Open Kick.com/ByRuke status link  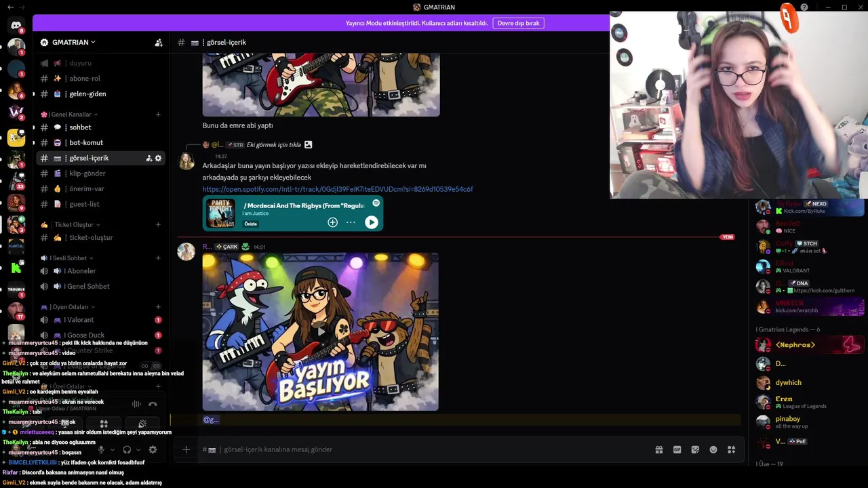pos(804,211)
